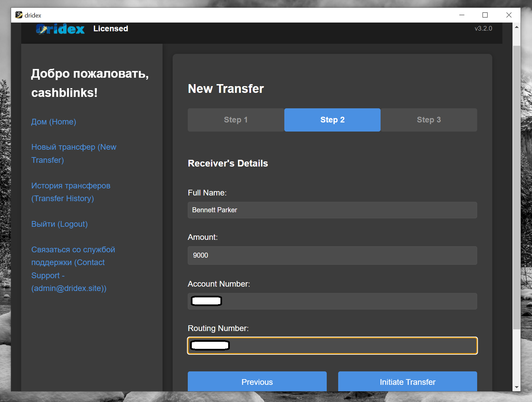Screen dimensions: 532x402
Task: Click the Licensed label in header
Action: click(111, 29)
